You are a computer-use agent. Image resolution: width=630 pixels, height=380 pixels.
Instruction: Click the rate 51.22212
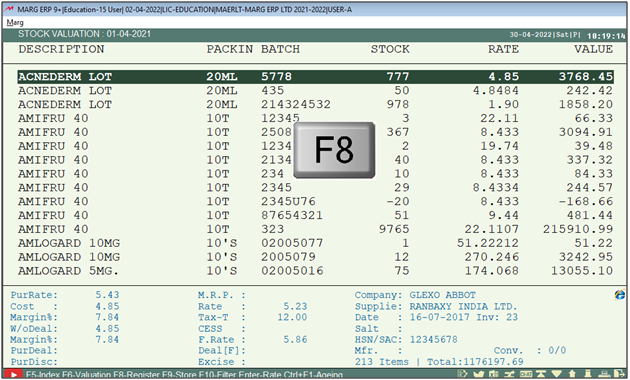pos(488,243)
